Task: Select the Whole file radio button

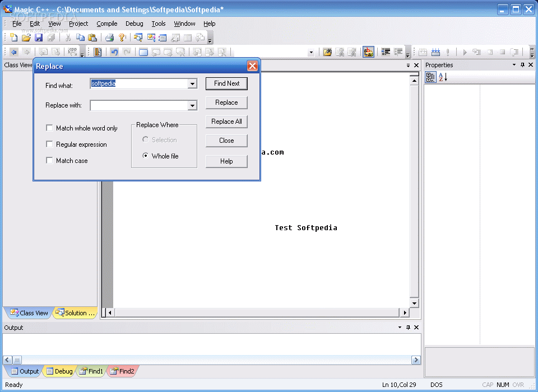Action: click(x=146, y=156)
